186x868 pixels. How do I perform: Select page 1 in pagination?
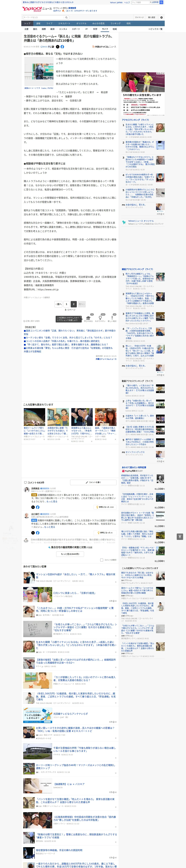pos(66,304)
